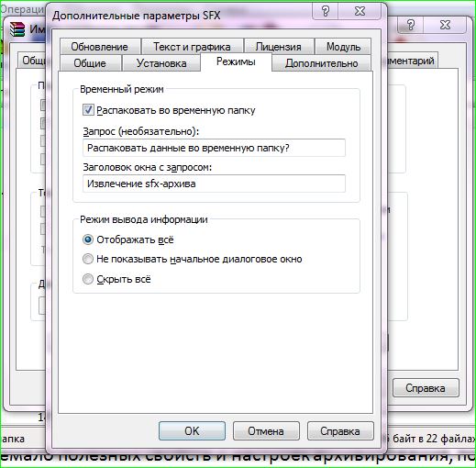Screen dimensions: 476x468
Task: Close the Дополнительные параметры SFX dialog
Action: pos(360,11)
